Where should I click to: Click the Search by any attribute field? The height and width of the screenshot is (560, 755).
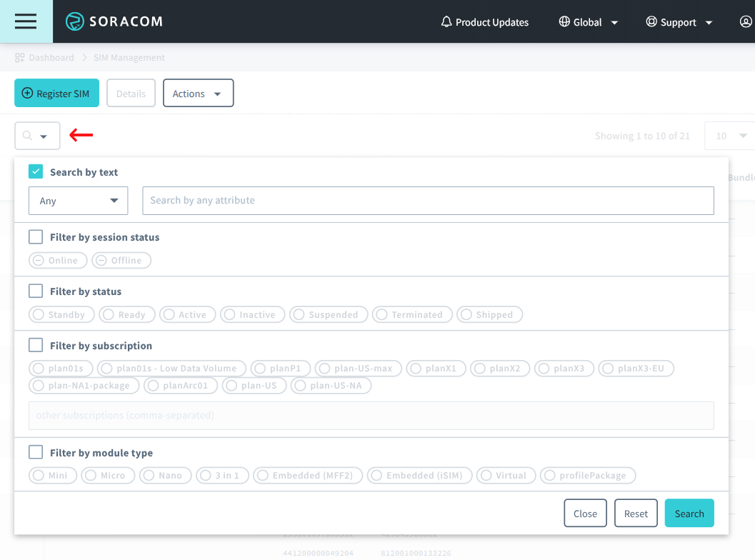tap(428, 201)
